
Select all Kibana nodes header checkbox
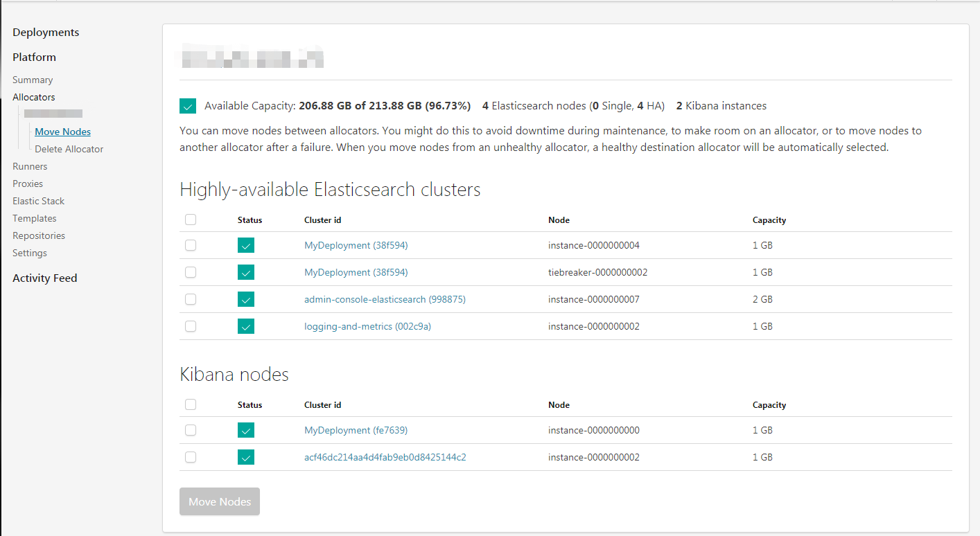click(x=191, y=404)
